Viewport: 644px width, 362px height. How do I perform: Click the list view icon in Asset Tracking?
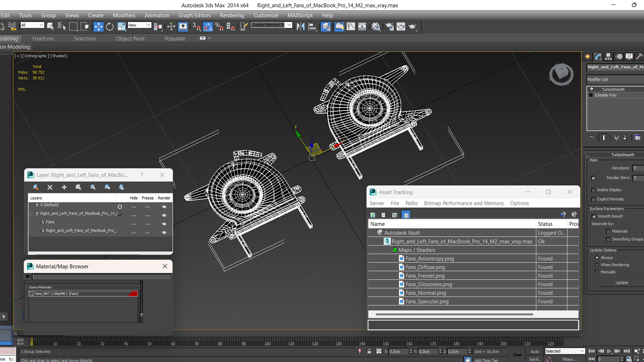point(383,215)
